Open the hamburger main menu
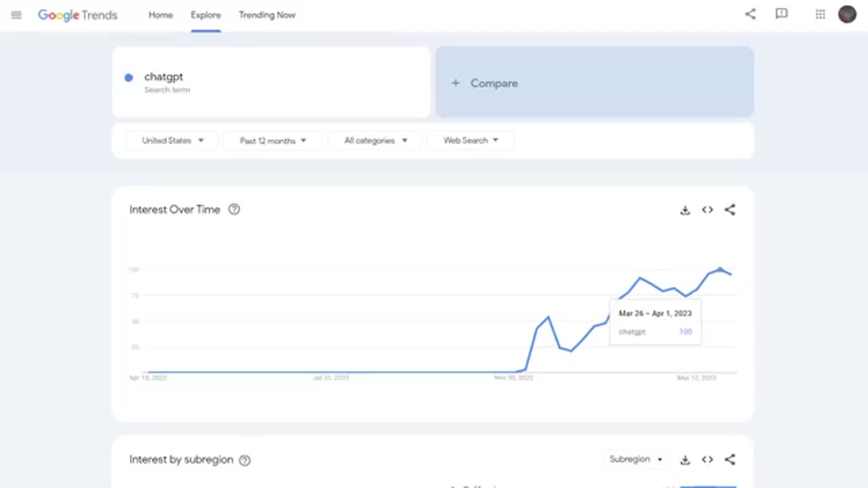 tap(16, 15)
